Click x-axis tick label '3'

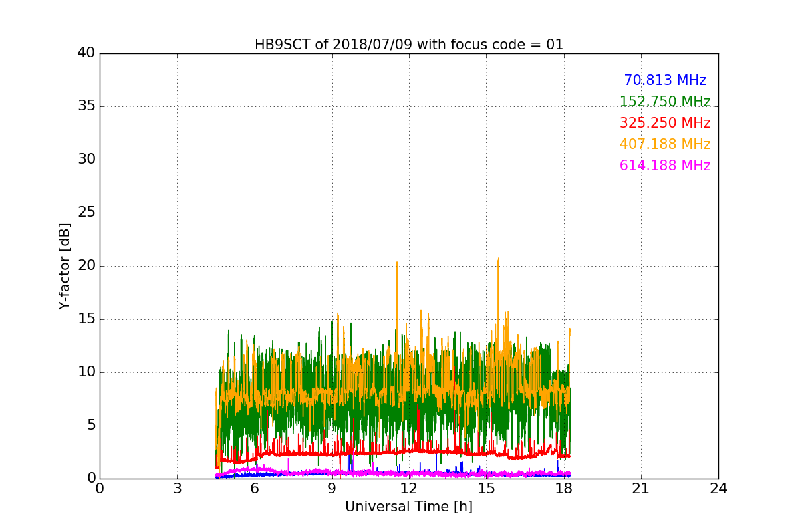[x=177, y=489]
